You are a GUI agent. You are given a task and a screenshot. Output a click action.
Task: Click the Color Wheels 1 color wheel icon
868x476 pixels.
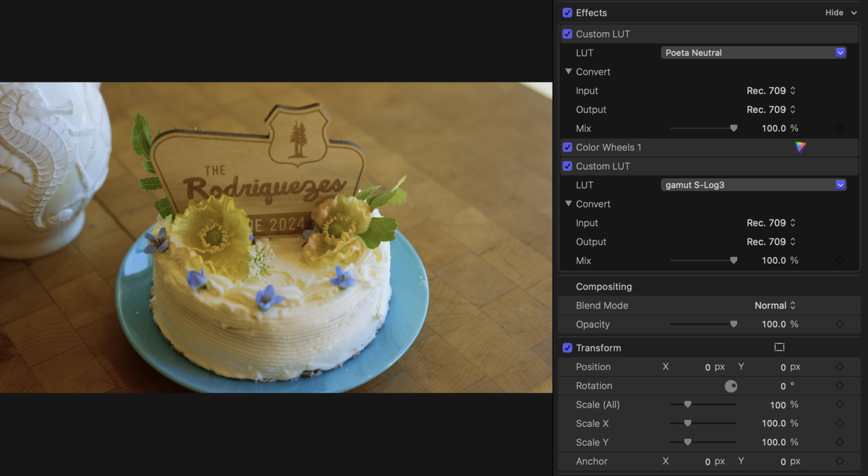pyautogui.click(x=800, y=147)
